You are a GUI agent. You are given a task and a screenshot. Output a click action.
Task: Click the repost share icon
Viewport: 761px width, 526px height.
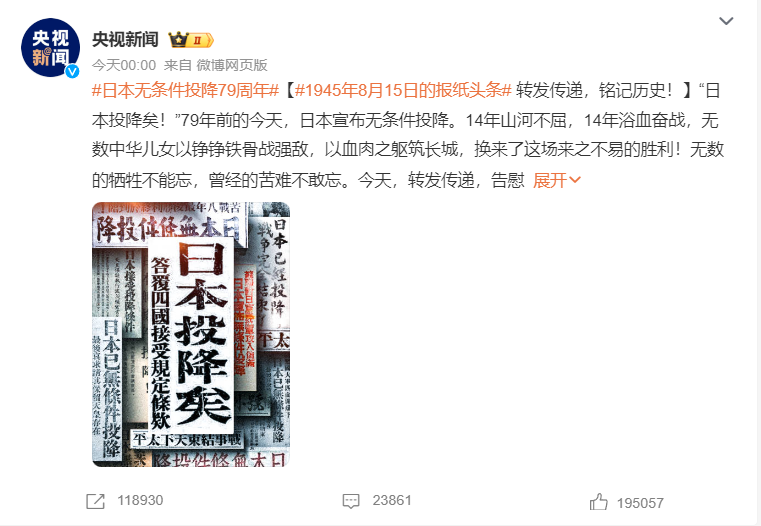pyautogui.click(x=95, y=501)
